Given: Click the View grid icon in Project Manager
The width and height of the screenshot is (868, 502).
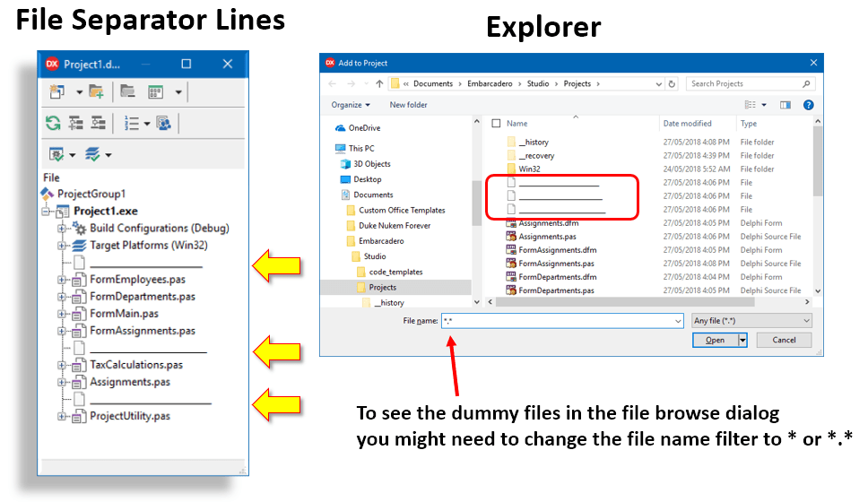Looking at the screenshot, I should 155,91.
